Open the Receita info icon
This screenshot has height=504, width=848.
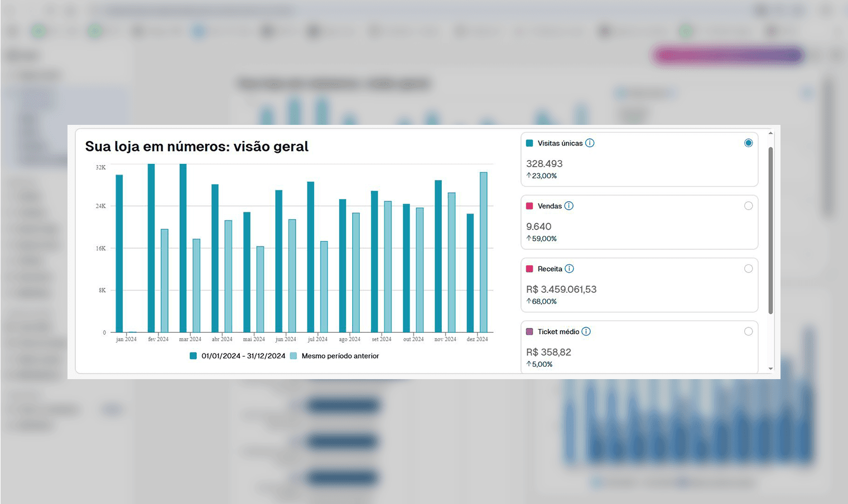pos(569,269)
